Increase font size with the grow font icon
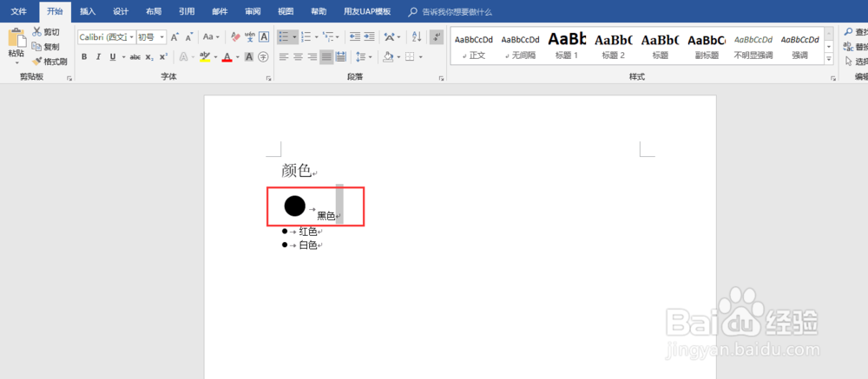Image resolution: width=868 pixels, height=379 pixels. click(x=174, y=37)
